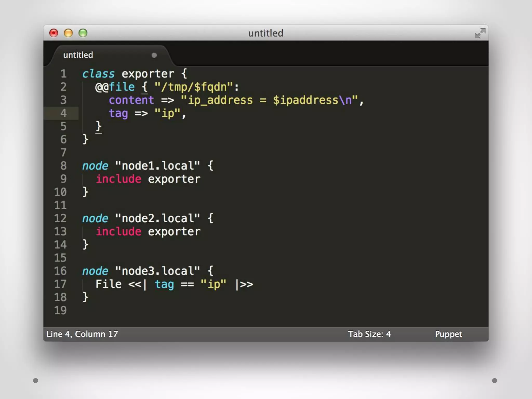
Task: Click the "node2.local" string
Action: 157,218
